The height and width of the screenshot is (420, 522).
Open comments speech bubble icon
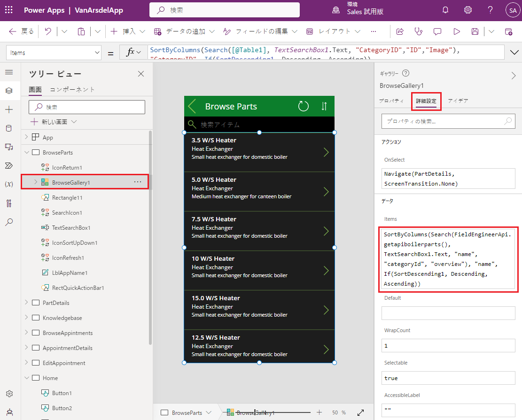tap(437, 31)
